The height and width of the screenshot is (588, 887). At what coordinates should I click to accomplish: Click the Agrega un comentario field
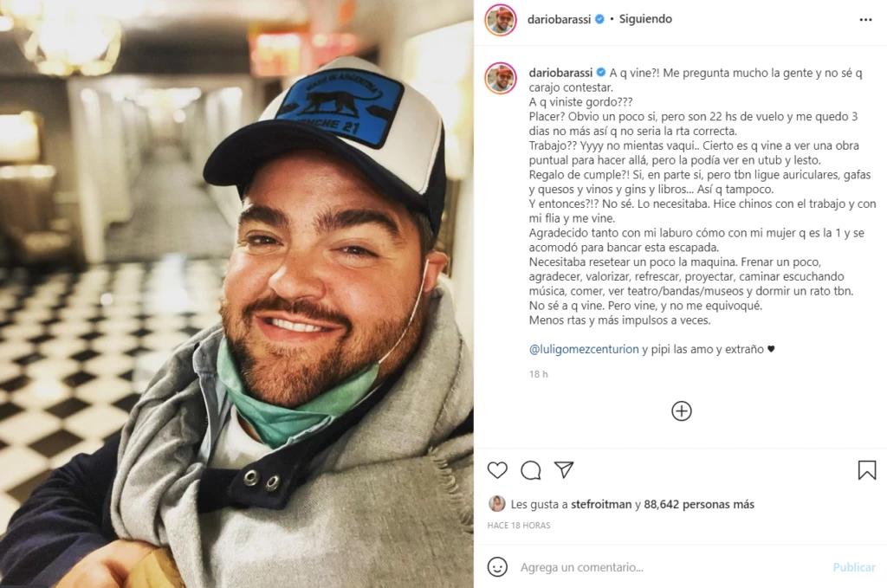pos(672,567)
